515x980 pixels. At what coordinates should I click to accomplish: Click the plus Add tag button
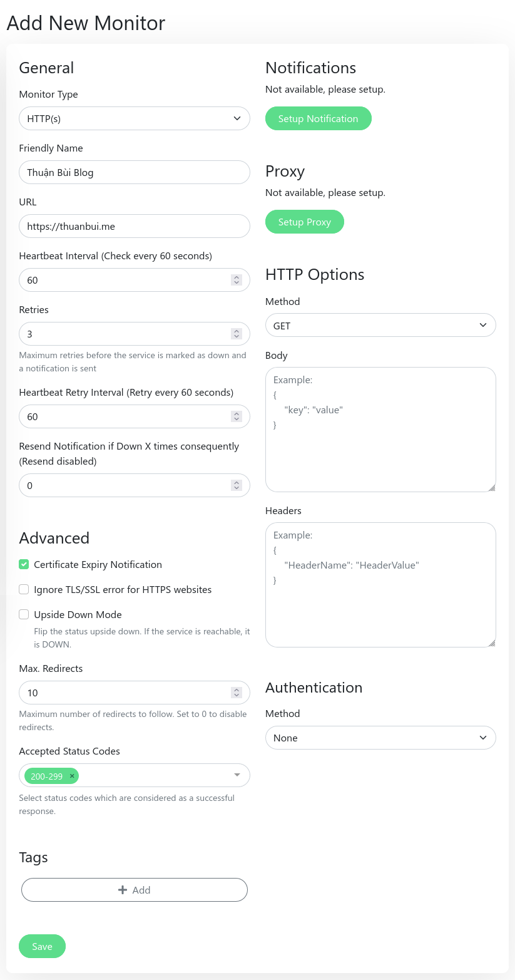pyautogui.click(x=135, y=890)
